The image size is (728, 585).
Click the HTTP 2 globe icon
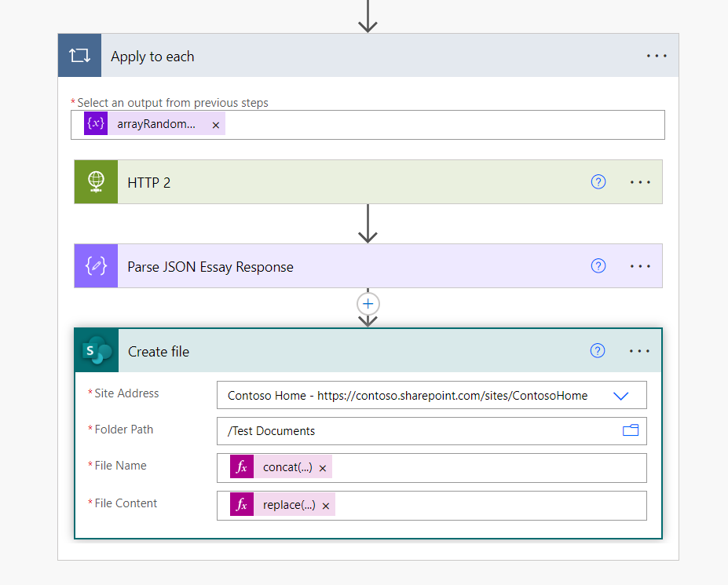(96, 182)
